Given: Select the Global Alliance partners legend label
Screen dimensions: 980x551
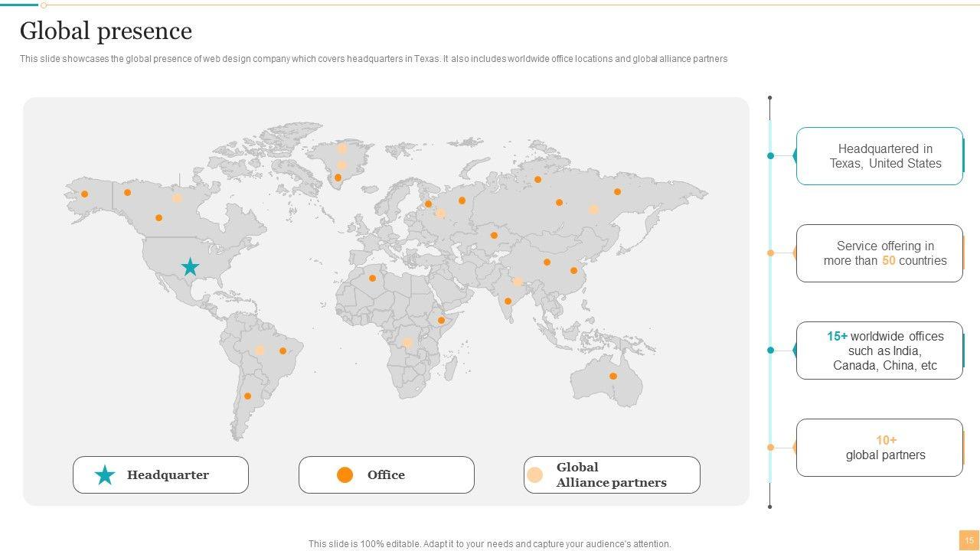Looking at the screenshot, I should pyautogui.click(x=611, y=475).
